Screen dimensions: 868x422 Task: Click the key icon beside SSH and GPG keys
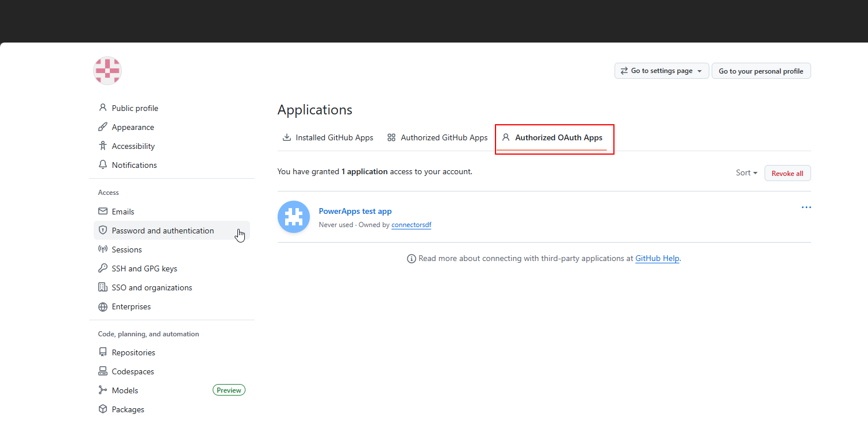click(103, 268)
